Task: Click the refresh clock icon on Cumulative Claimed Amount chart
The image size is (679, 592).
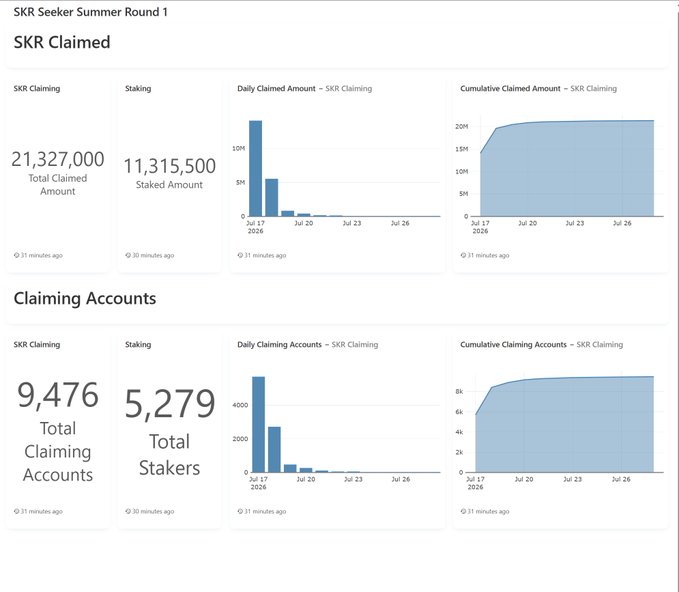Action: 463,256
